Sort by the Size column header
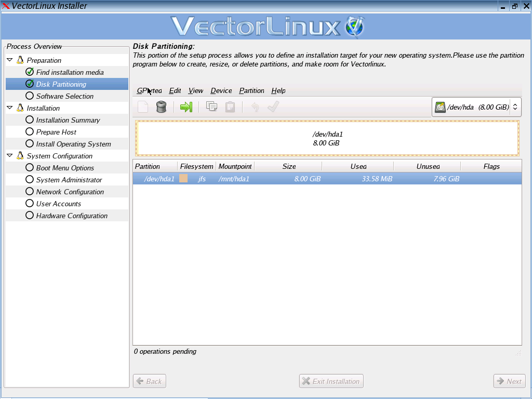This screenshot has width=532, height=399. tap(288, 166)
